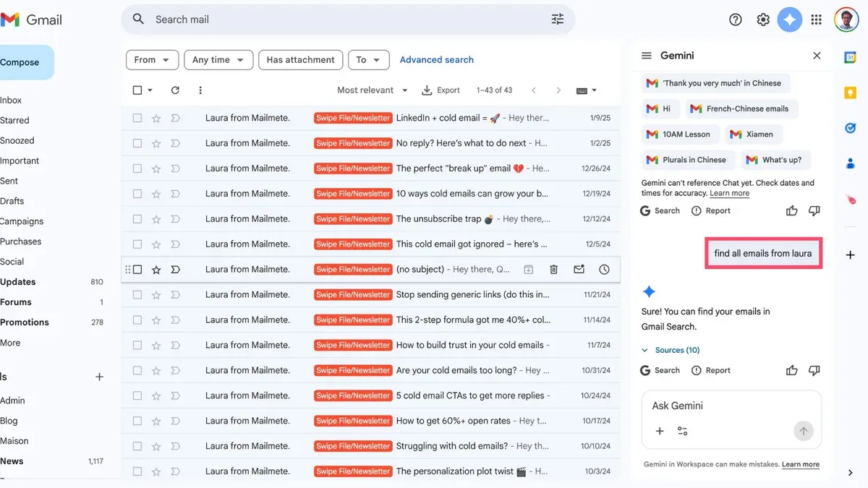Archive the '(no subject)' email
This screenshot has width=868, height=488.
click(529, 270)
